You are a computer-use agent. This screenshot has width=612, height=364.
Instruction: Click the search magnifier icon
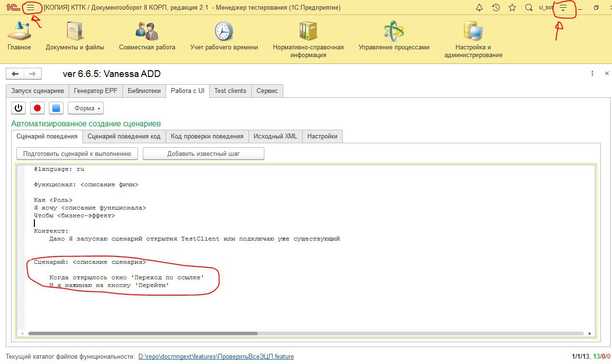(x=529, y=8)
